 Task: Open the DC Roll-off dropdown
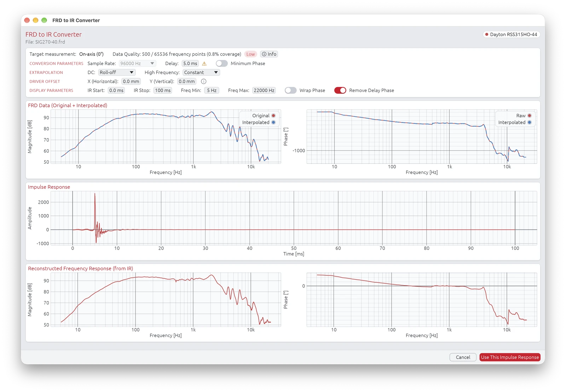tap(117, 73)
